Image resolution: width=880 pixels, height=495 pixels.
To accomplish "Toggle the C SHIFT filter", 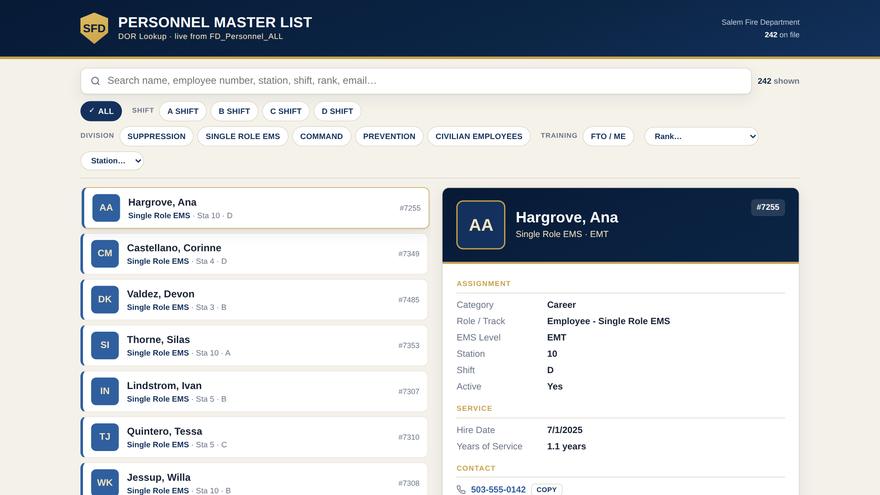I will click(x=286, y=111).
